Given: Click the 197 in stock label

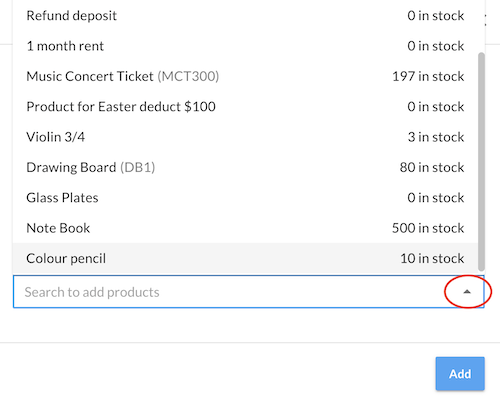Looking at the screenshot, I should tap(428, 76).
